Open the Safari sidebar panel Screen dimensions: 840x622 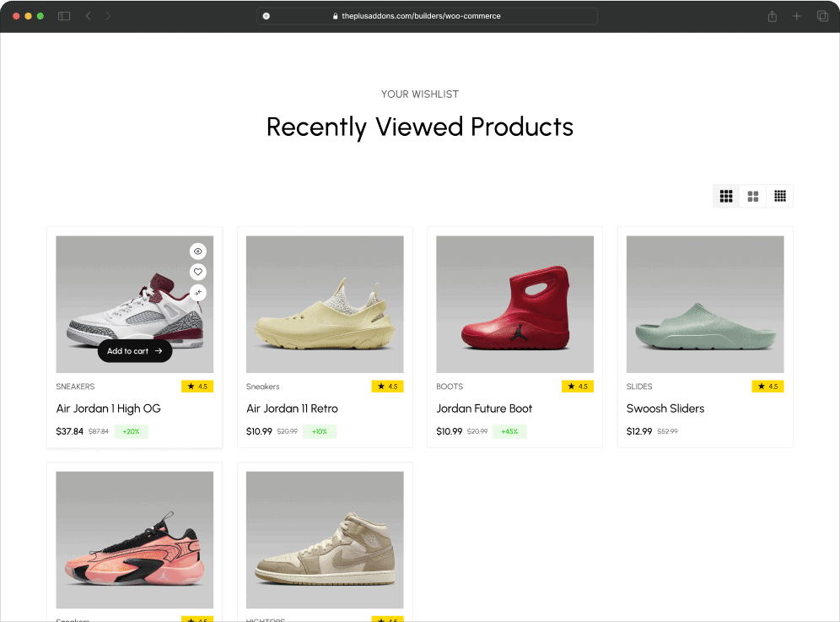(x=64, y=16)
